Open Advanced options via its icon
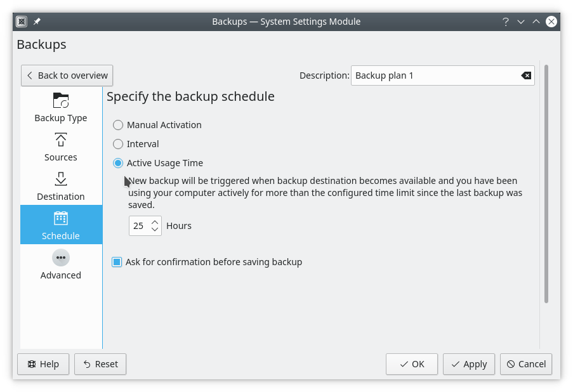The height and width of the screenshot is (392, 573). coord(60,258)
